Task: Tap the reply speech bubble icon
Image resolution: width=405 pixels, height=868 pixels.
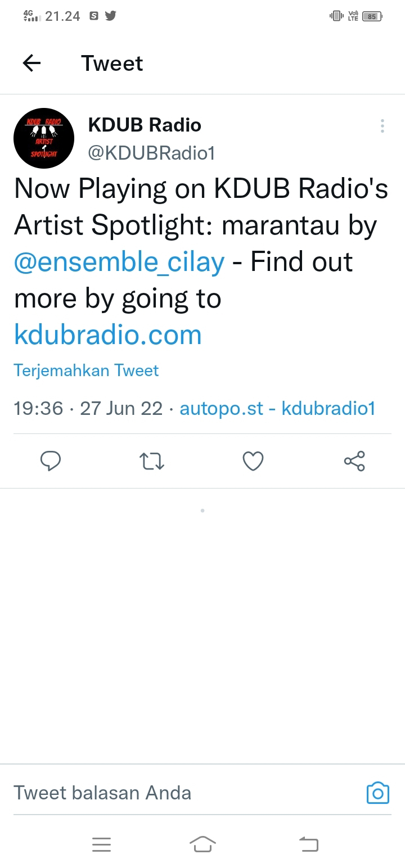Action: (51, 462)
